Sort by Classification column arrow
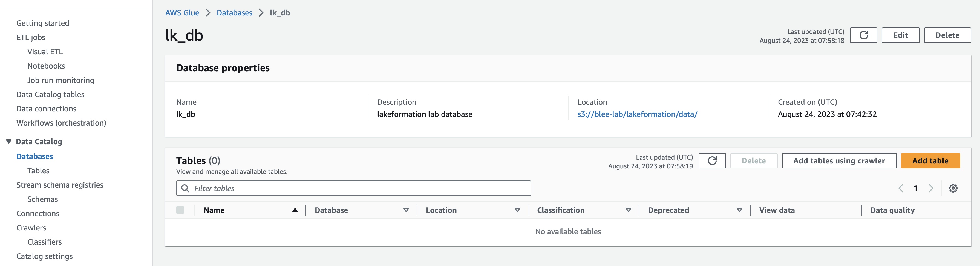The image size is (980, 266). click(x=628, y=210)
